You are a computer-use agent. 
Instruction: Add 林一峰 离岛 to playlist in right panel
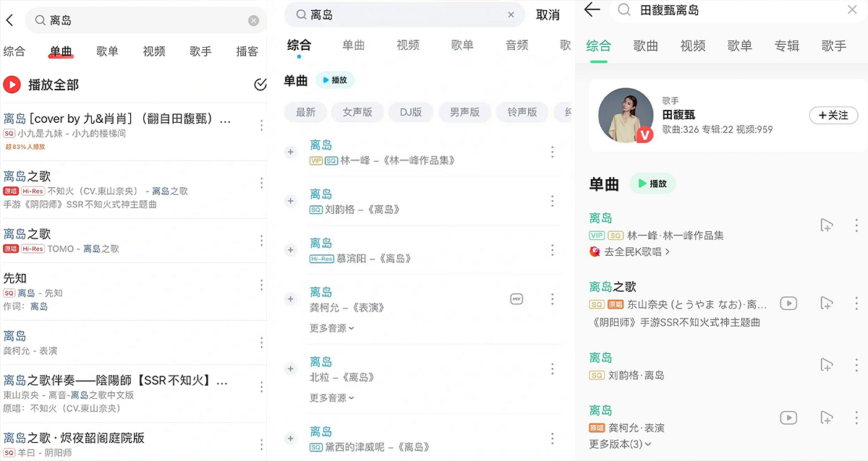[x=826, y=225]
